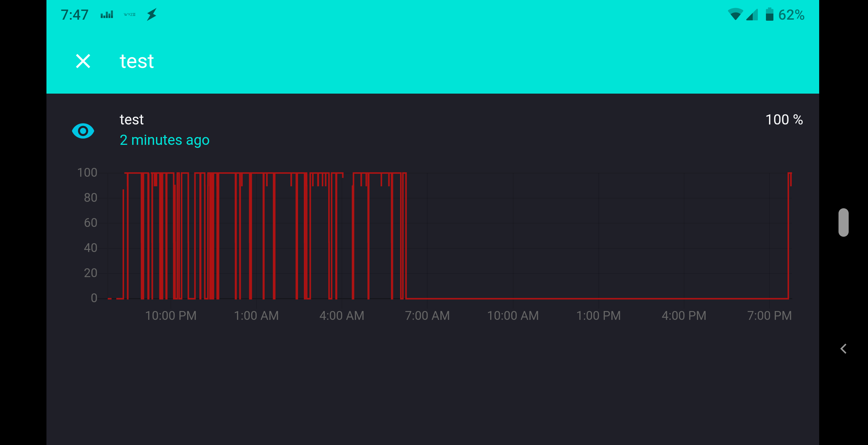Open the 2 minutes ago timestamp link
Viewport: 868px width, 445px height.
pyautogui.click(x=164, y=140)
